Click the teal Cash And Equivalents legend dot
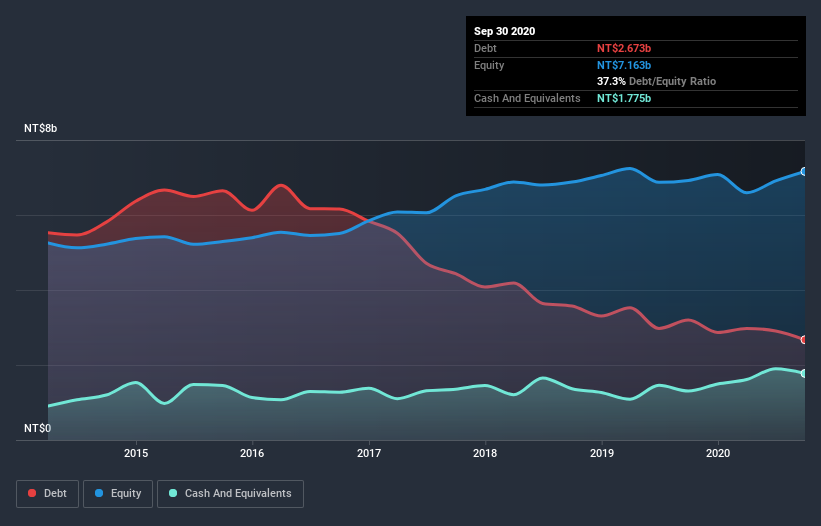This screenshot has height=526, width=821. point(173,493)
